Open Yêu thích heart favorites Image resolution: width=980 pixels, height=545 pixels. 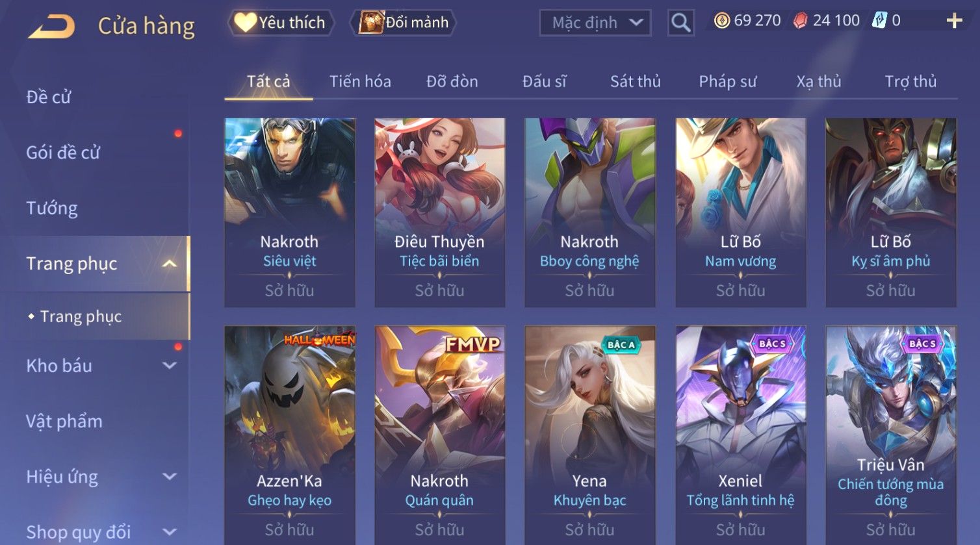[280, 23]
